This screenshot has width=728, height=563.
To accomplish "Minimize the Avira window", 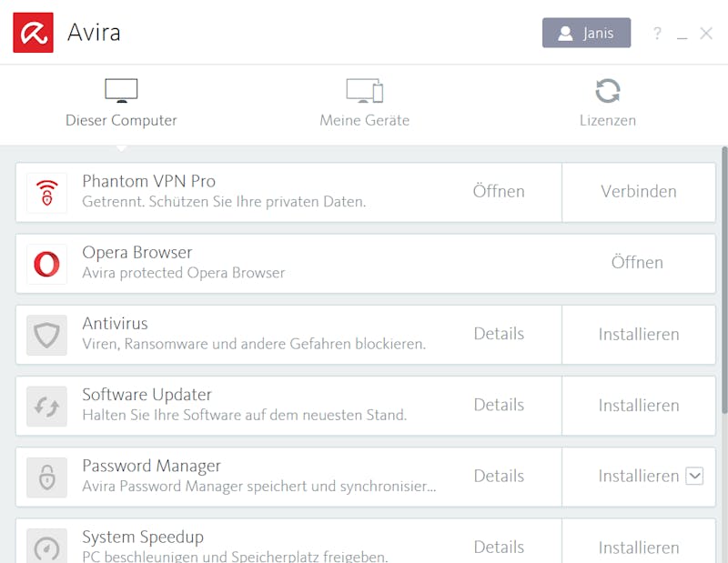I will pos(682,37).
